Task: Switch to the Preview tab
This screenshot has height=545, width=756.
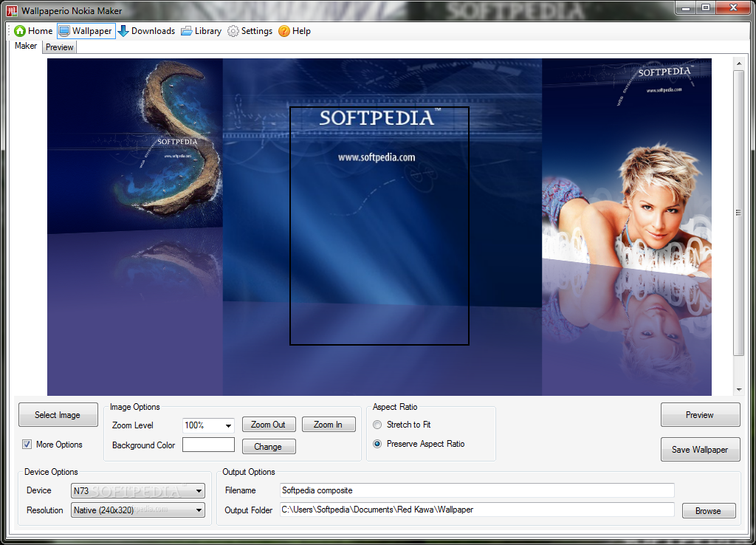Action: click(60, 47)
